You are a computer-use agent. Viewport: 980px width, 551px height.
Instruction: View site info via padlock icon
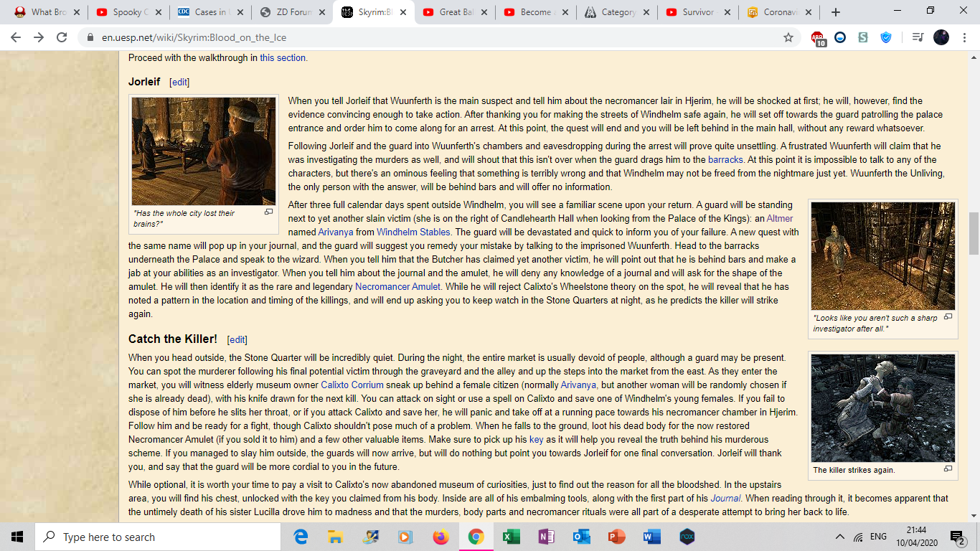90,37
